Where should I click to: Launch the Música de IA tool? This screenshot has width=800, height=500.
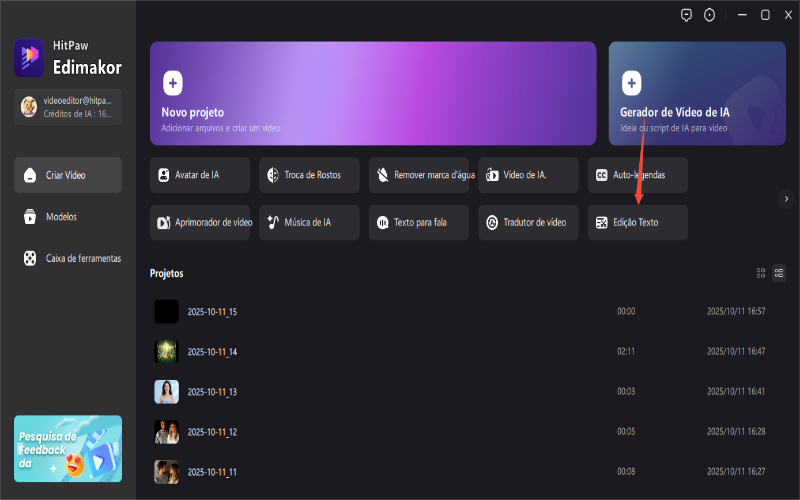pos(309,222)
